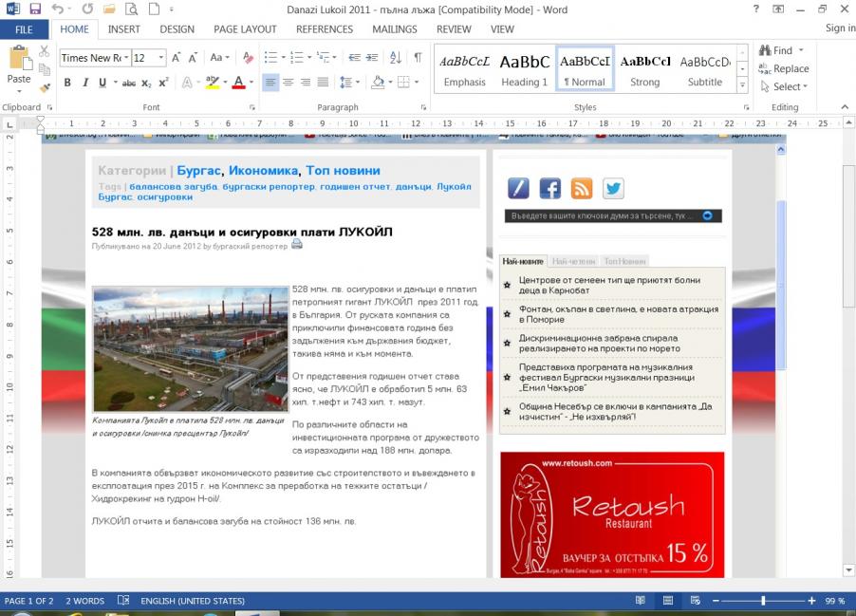
Task: Toggle Italic formatting
Action: (x=85, y=83)
